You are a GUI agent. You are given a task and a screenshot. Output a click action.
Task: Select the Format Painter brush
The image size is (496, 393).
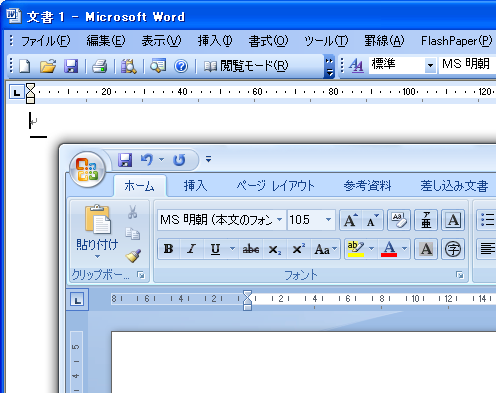[x=133, y=256]
